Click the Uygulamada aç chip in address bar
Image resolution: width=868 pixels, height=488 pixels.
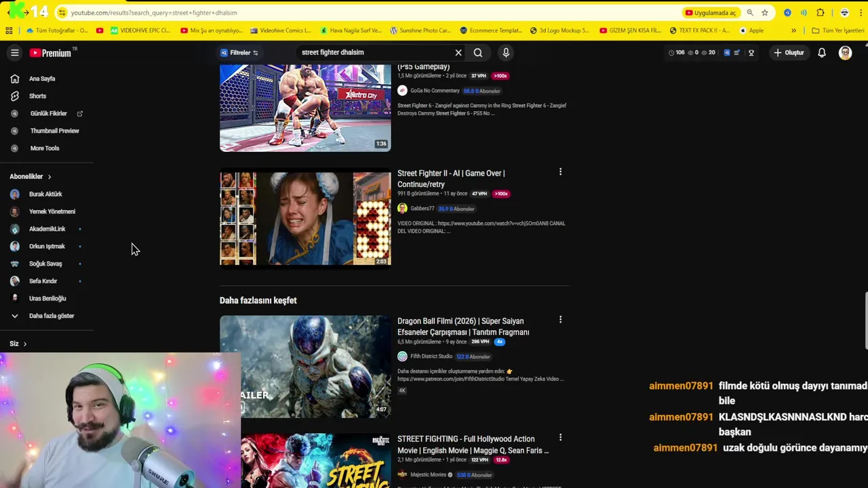click(711, 13)
